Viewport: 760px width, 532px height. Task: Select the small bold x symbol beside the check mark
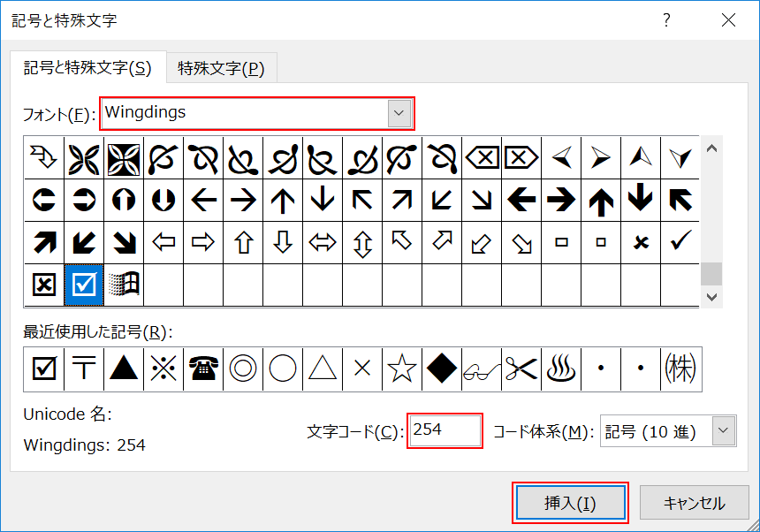click(x=641, y=242)
